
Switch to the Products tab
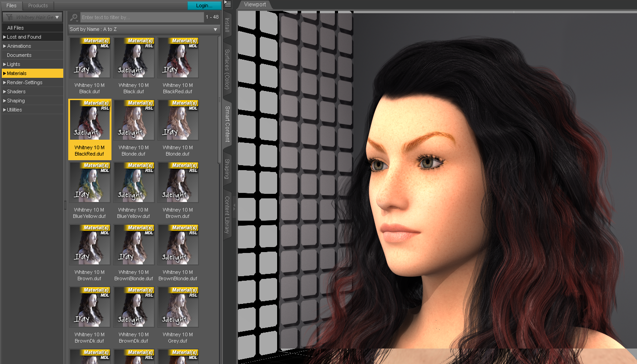pos(38,5)
